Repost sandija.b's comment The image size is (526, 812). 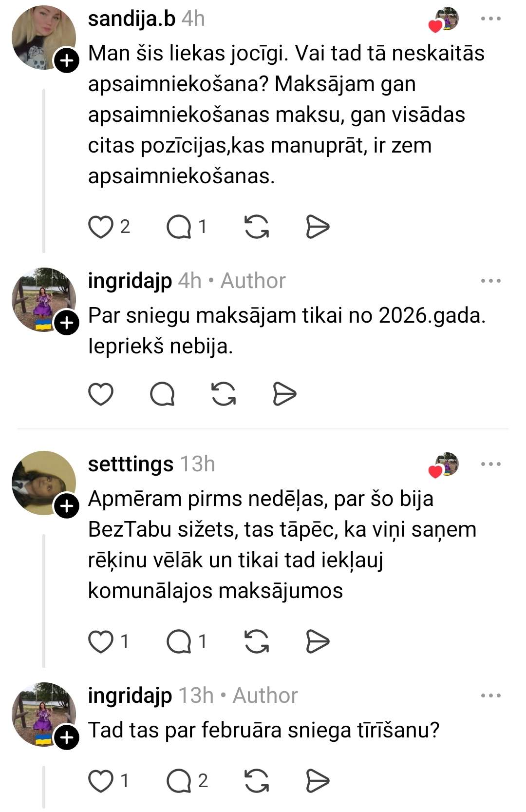[257, 227]
